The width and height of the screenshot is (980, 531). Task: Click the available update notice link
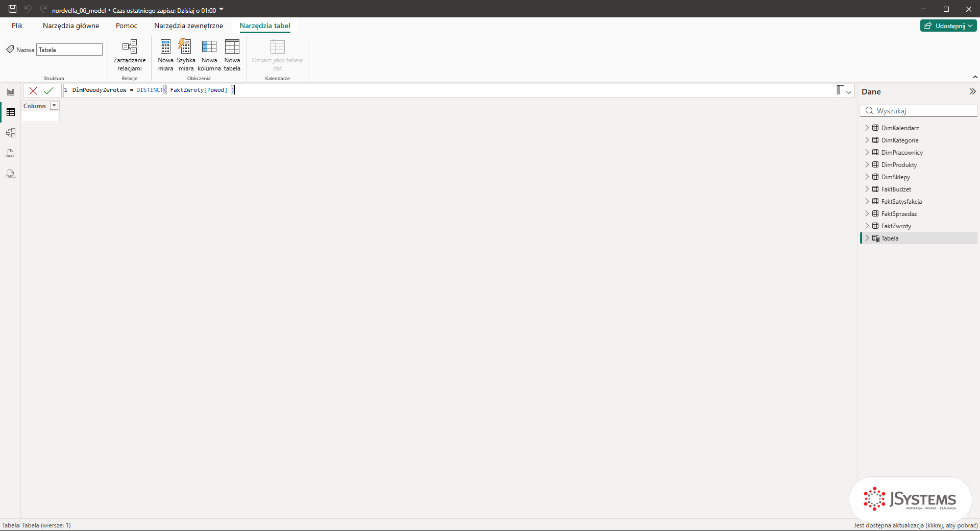pyautogui.click(x=916, y=525)
